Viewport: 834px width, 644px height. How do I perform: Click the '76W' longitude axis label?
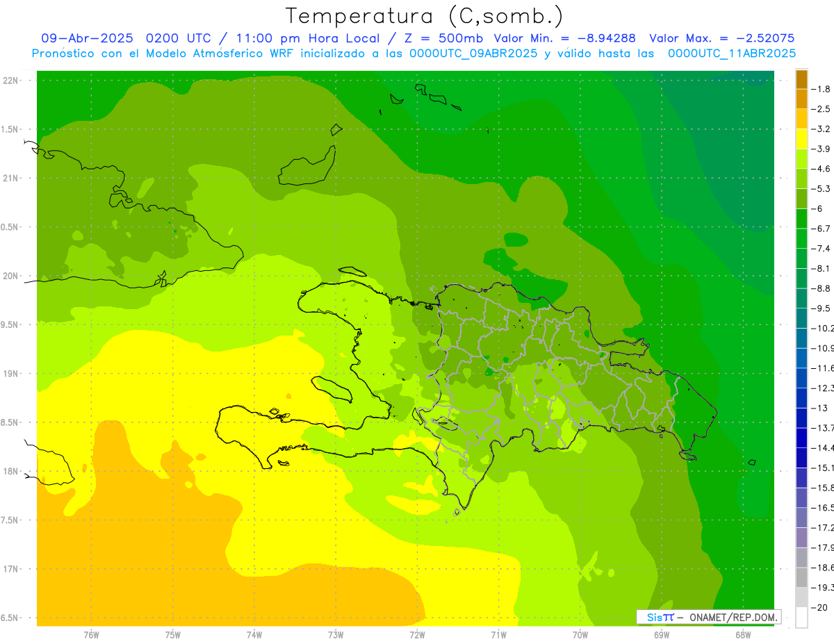pos(91,634)
